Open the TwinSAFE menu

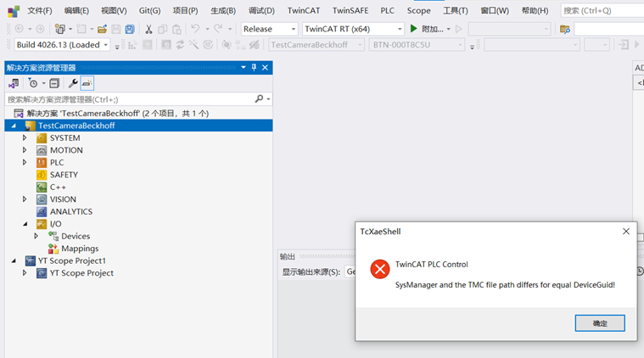350,10
